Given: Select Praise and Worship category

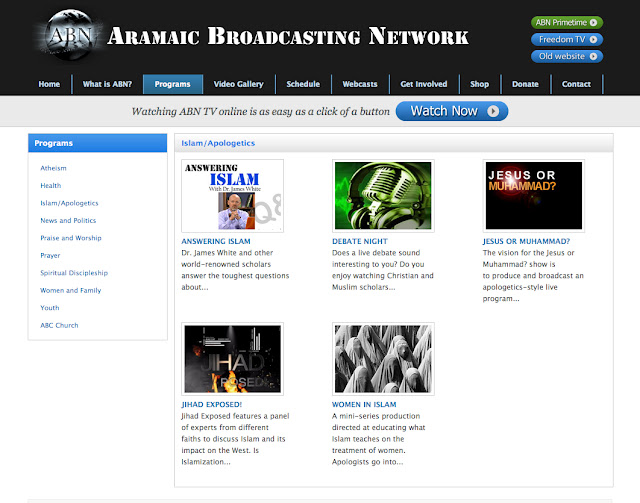Looking at the screenshot, I should pos(71,238).
